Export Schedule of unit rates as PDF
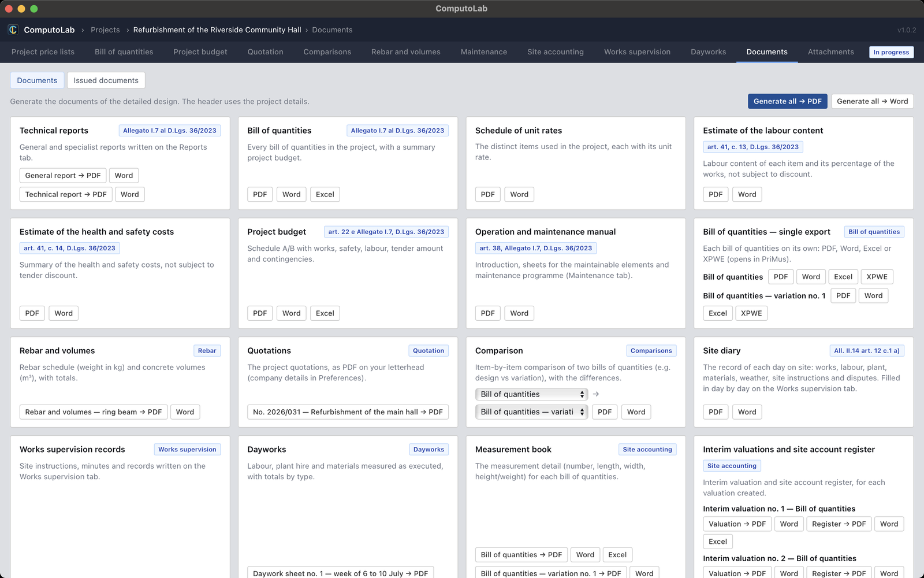The width and height of the screenshot is (924, 578). 488,195
